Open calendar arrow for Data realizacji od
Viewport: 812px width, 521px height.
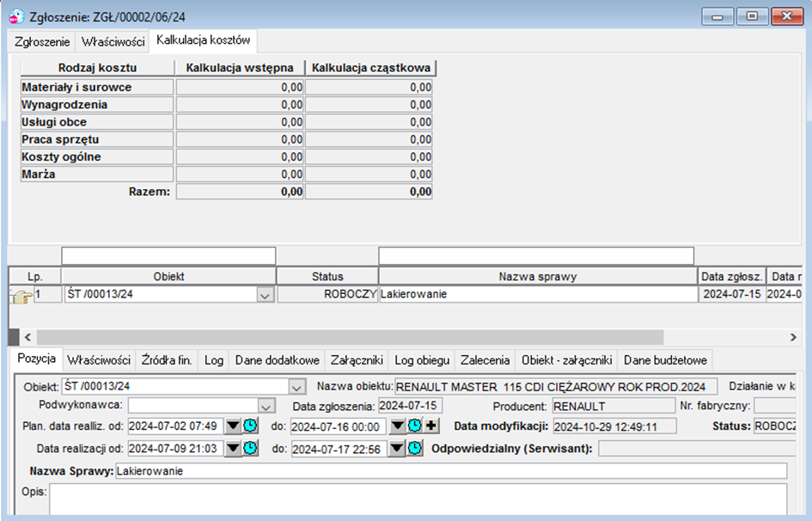coord(233,448)
